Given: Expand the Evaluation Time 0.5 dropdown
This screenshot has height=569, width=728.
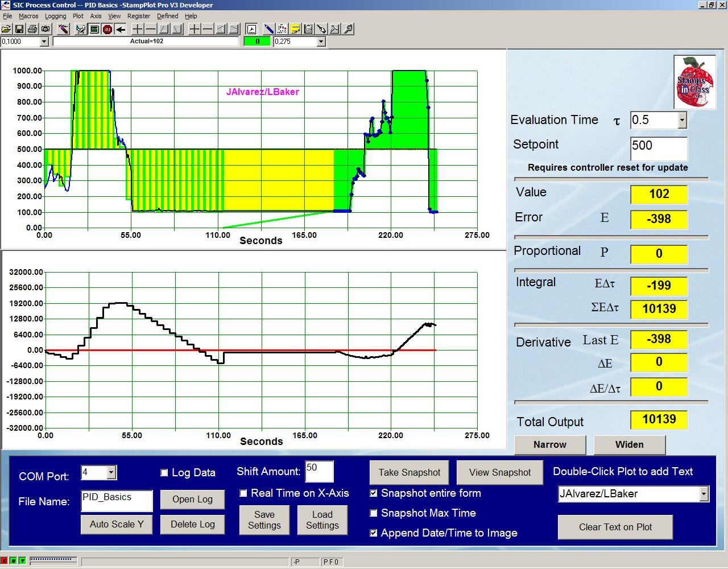Looking at the screenshot, I should coord(682,120).
